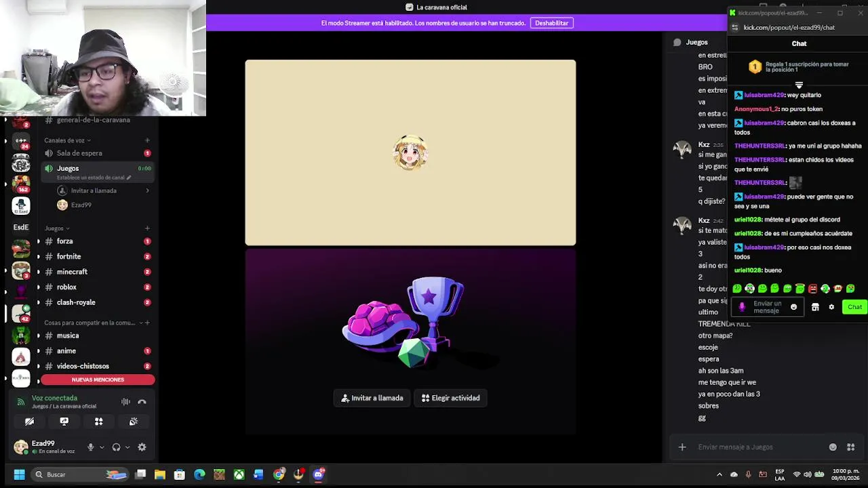Add channel to Canales de voz

(147, 140)
